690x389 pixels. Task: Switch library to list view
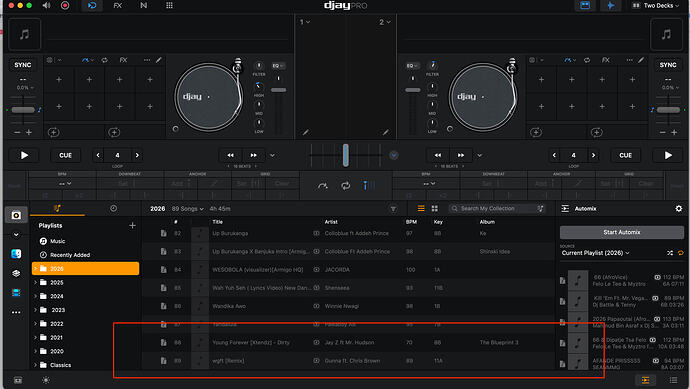pyautogui.click(x=421, y=209)
